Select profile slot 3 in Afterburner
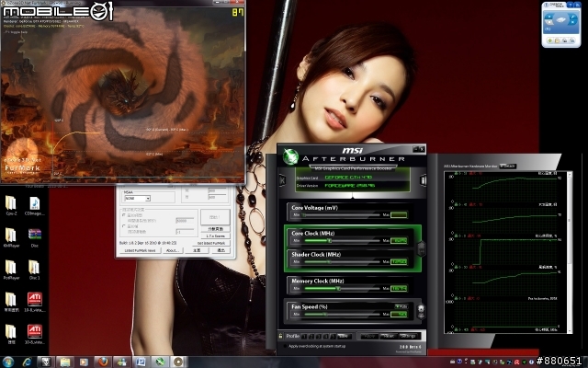The width and height of the screenshot is (588, 368). pyautogui.click(x=319, y=336)
